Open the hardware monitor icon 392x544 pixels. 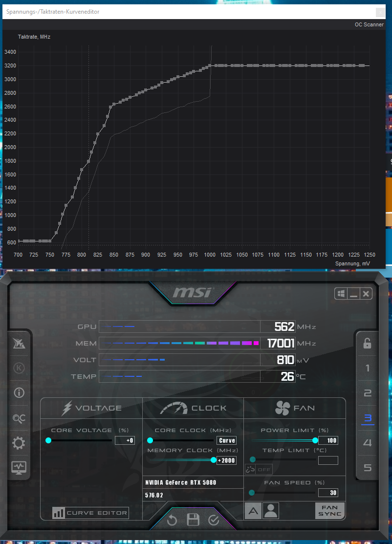pos(19,468)
